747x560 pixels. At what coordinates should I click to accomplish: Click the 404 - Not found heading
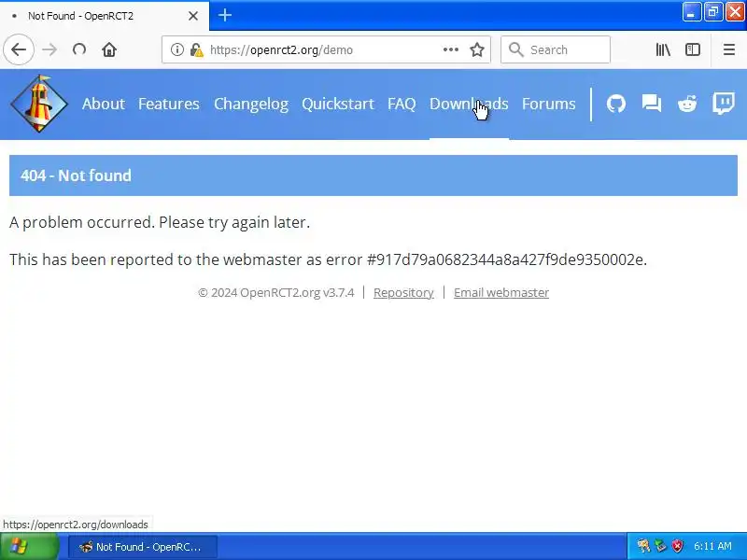point(76,175)
